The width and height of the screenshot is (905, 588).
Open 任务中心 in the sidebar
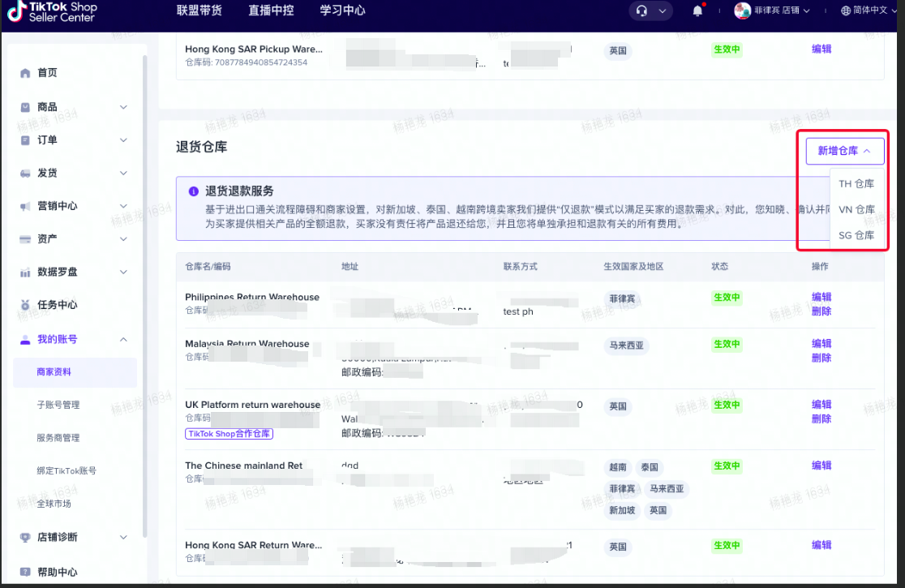click(57, 305)
